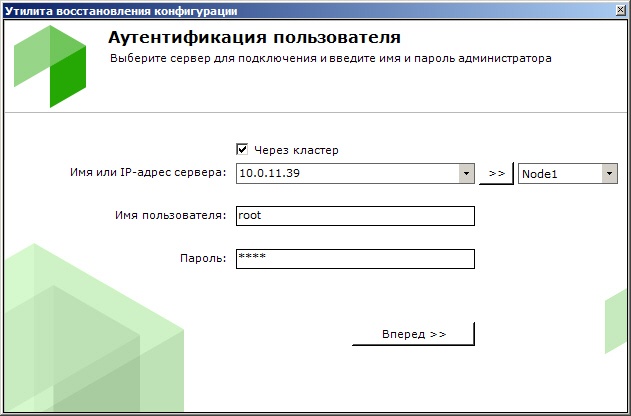Click the Node1 combo box value
Image resolution: width=631 pixels, height=416 pixels.
click(558, 173)
